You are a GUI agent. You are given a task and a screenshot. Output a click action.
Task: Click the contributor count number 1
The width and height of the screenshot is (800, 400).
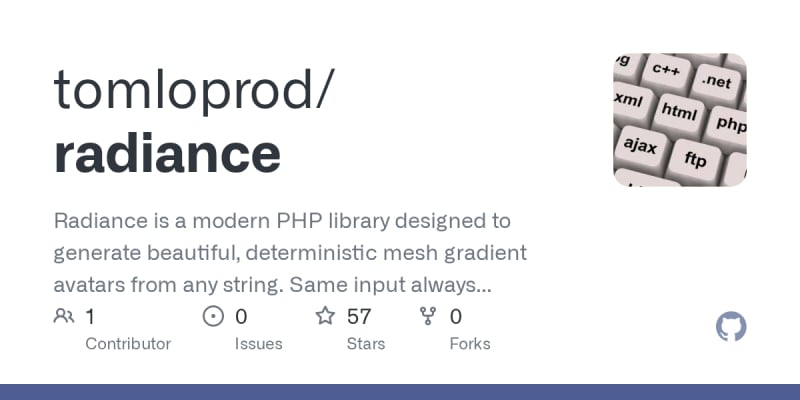click(91, 317)
